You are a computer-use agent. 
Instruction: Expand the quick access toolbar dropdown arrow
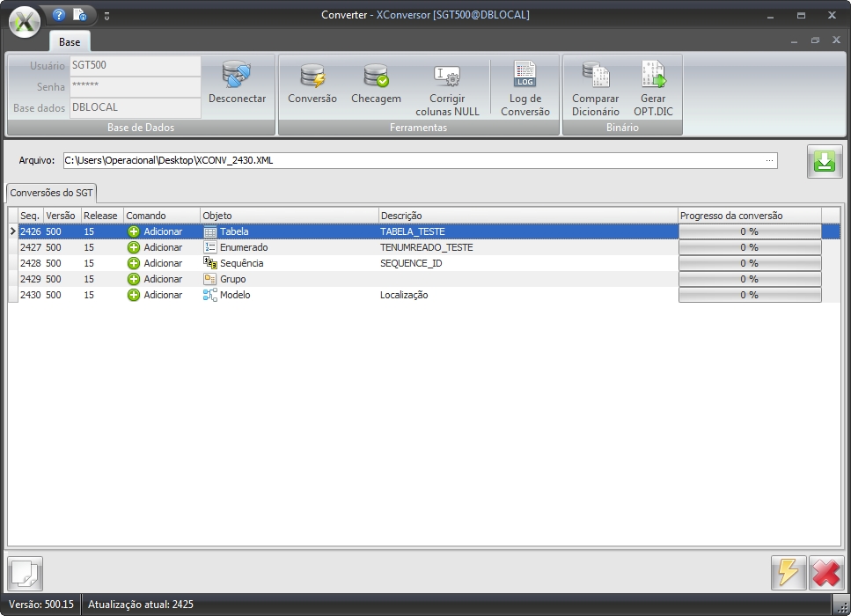[106, 16]
